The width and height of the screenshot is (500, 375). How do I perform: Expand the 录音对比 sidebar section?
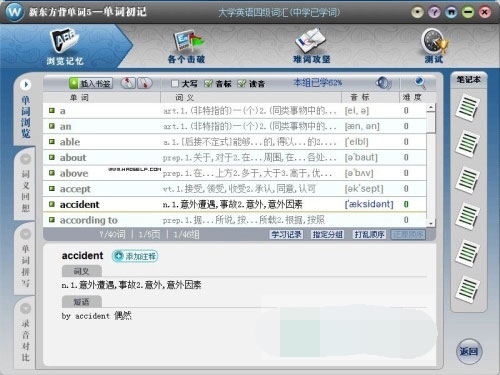pyautogui.click(x=25, y=309)
